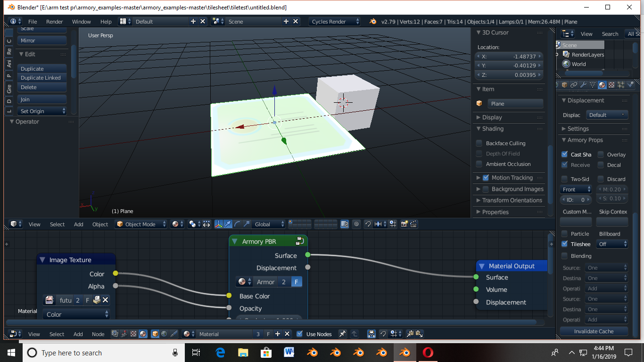Enable the Overlay checkbox
Image resolution: width=644 pixels, height=362 pixels.
(601, 154)
